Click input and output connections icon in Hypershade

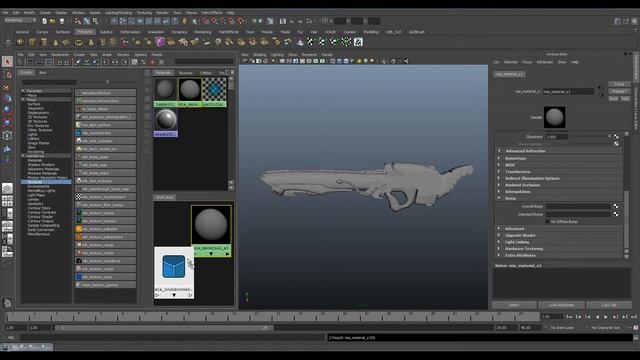(x=115, y=62)
